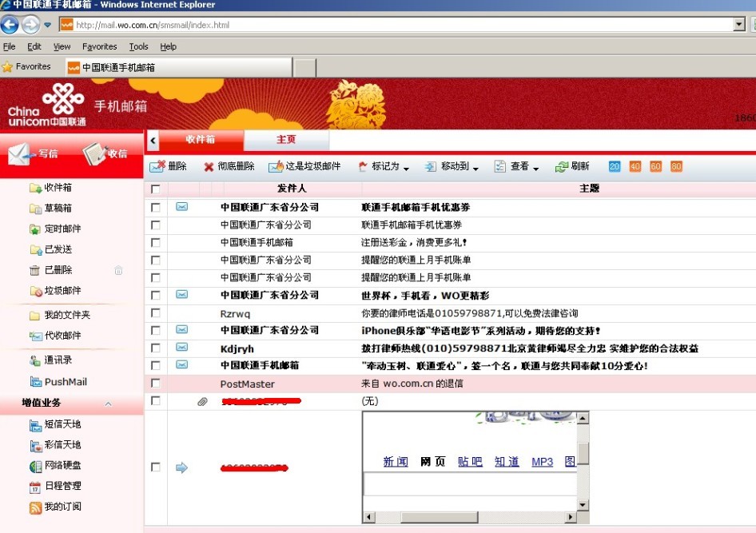Click the preview frame horizontal scrollbar thumb
Screen dimensions: 756x533
click(439, 517)
